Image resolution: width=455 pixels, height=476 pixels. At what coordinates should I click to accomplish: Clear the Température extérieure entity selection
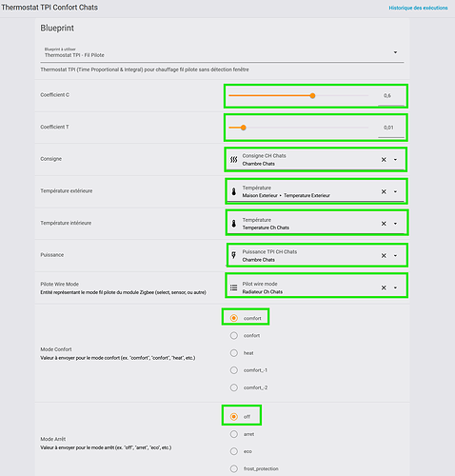[x=384, y=191]
